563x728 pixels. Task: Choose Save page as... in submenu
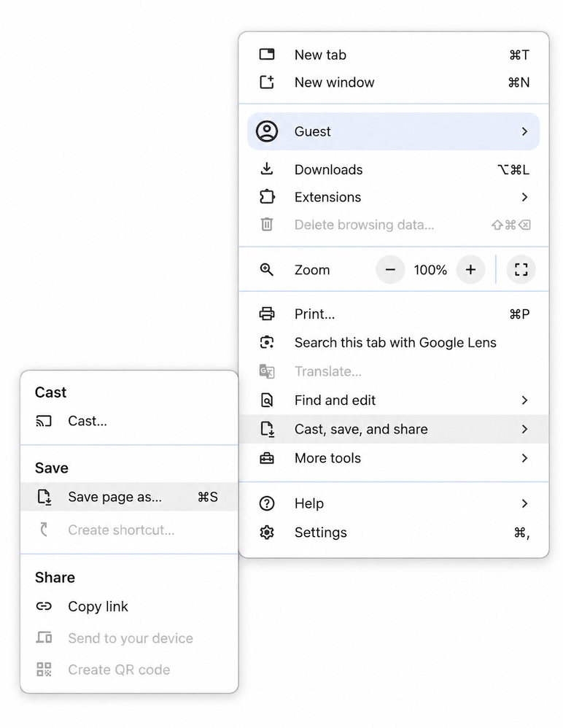pyautogui.click(x=129, y=497)
